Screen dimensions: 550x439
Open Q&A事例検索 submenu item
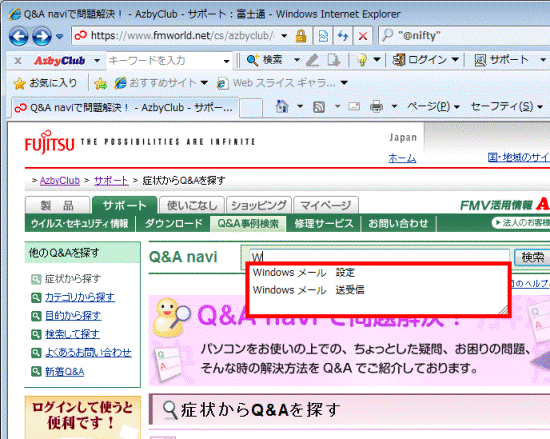(x=248, y=224)
